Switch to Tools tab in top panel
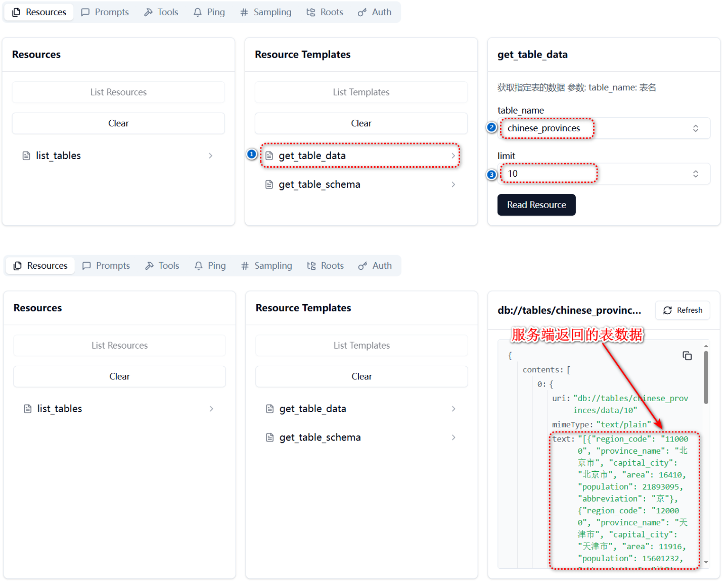Image resolution: width=728 pixels, height=588 pixels. 161,12
